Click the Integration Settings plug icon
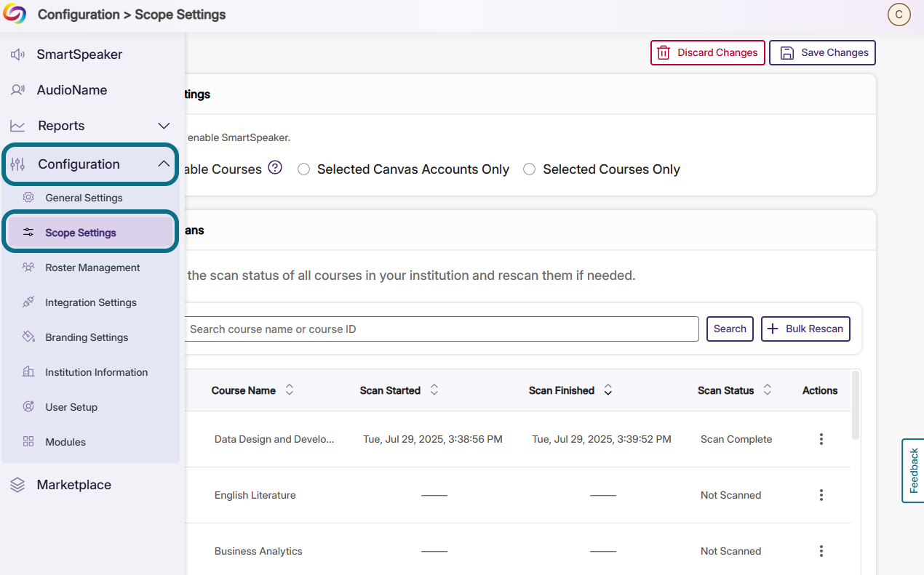Viewport: 924px width, 575px height. click(28, 302)
